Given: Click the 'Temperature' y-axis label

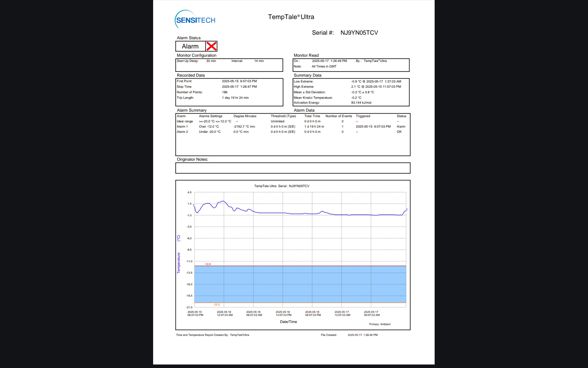Looking at the screenshot, I should click(x=179, y=263).
